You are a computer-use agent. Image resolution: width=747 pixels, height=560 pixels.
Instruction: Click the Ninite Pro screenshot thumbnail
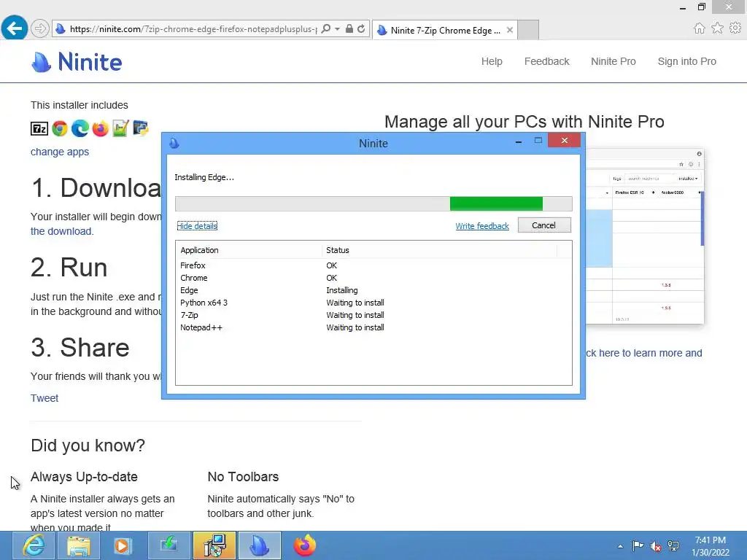coord(645,236)
